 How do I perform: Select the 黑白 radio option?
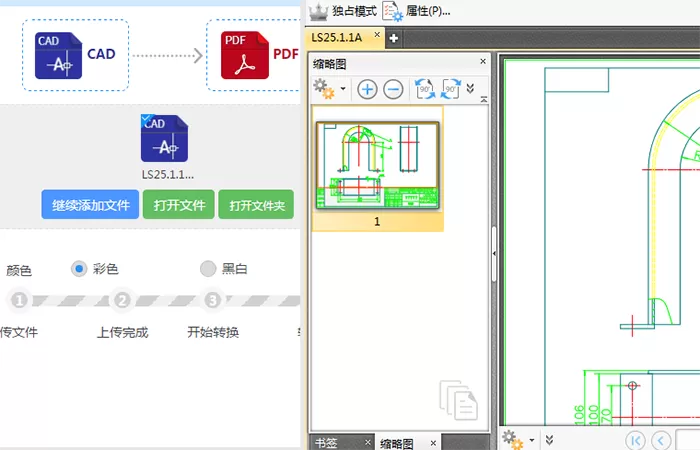pyautogui.click(x=208, y=269)
